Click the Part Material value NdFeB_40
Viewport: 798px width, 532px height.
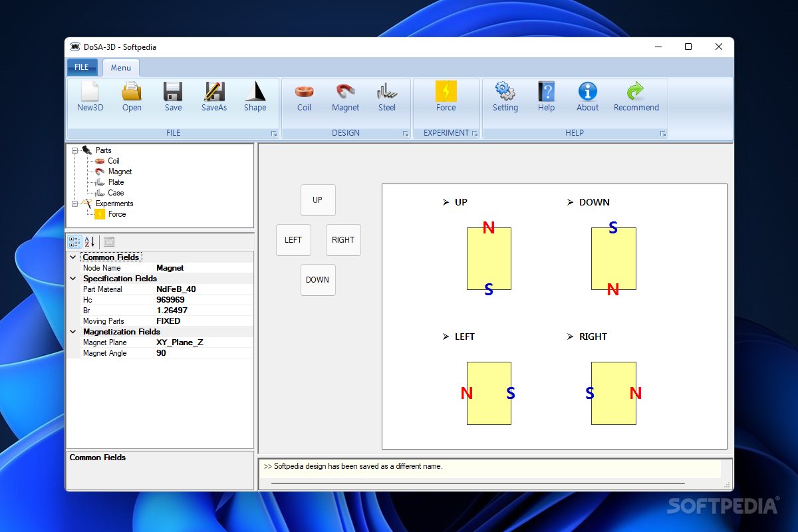click(203, 289)
